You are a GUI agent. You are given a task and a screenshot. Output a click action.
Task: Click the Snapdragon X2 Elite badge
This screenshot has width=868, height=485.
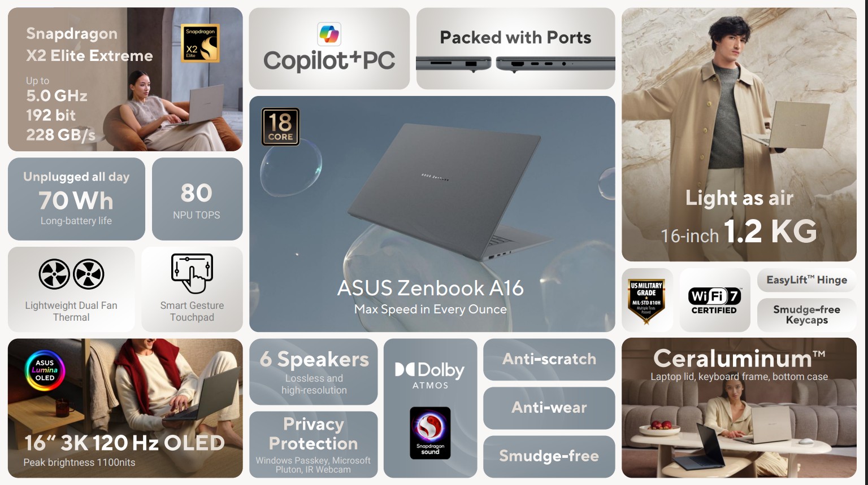201,43
